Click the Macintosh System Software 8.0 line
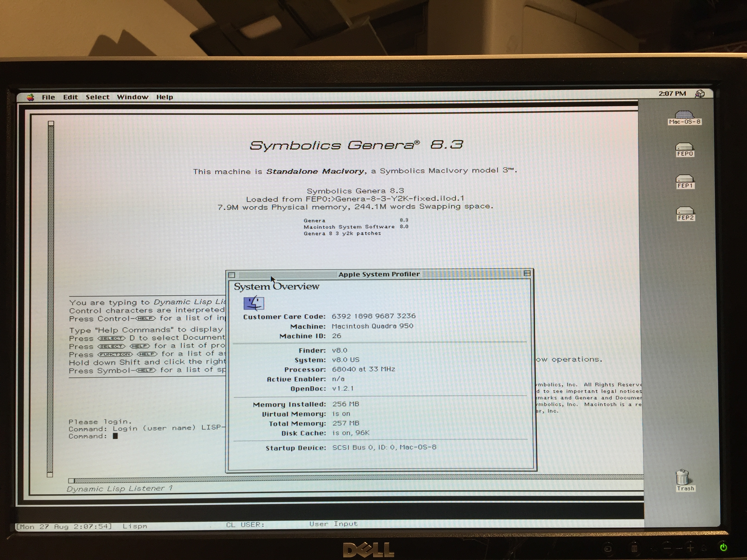Viewport: 747px width, 560px height. click(x=356, y=227)
